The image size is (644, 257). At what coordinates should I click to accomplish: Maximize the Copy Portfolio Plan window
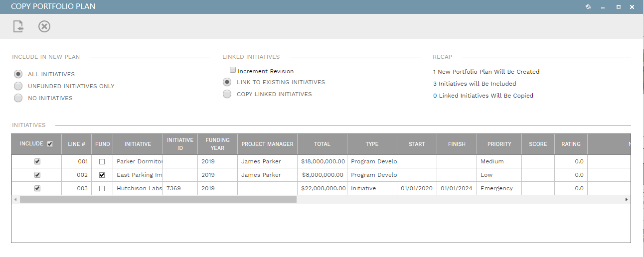click(x=618, y=7)
